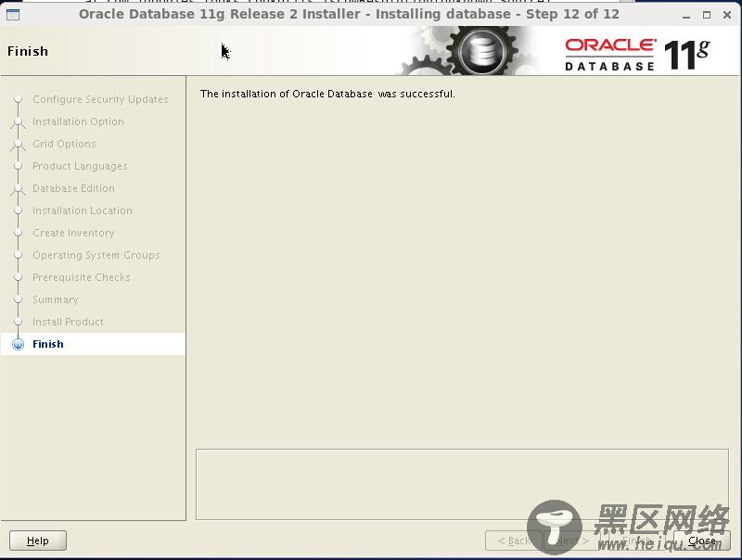Select Create Inventory step

point(73,233)
